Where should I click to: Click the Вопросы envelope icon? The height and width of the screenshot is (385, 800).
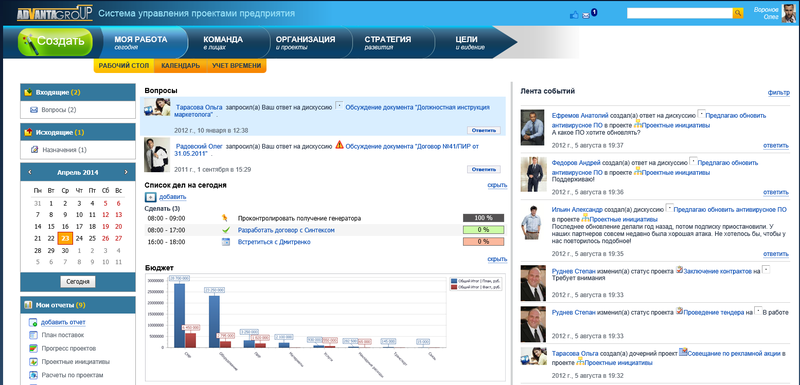click(x=34, y=110)
